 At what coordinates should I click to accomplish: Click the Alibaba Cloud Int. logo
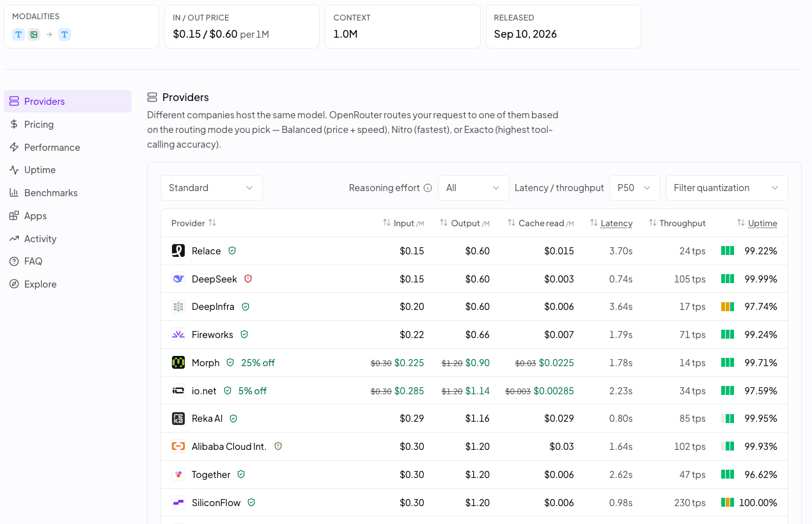178,446
